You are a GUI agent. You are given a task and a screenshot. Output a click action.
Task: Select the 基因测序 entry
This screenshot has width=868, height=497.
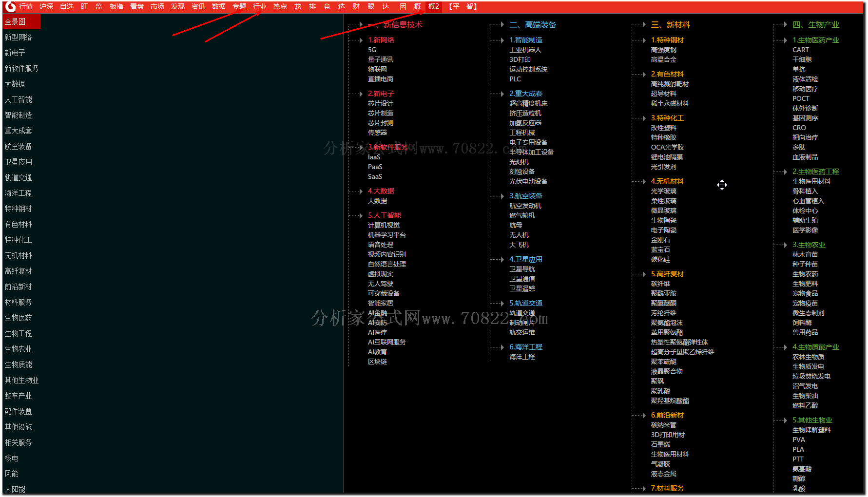[805, 118]
